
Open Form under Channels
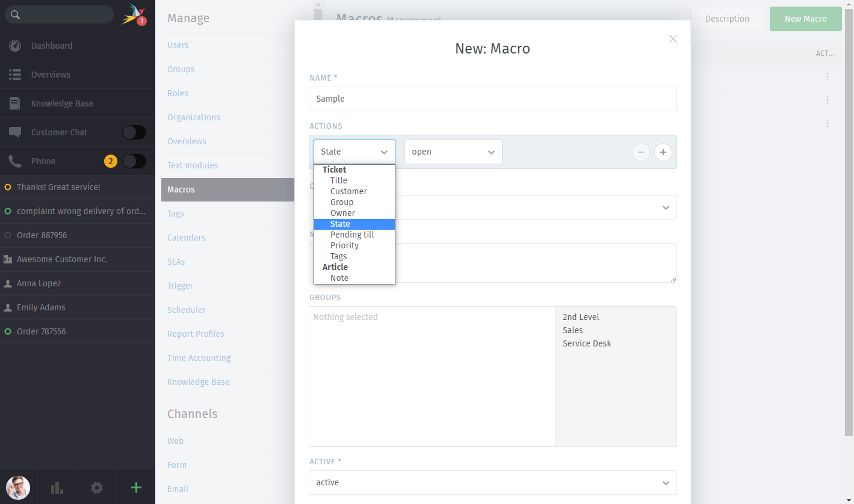point(177,465)
